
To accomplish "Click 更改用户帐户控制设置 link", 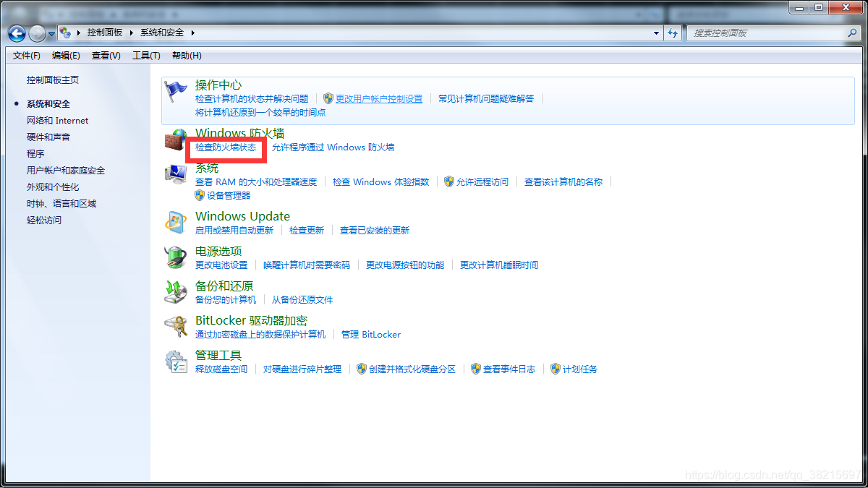I will [379, 99].
